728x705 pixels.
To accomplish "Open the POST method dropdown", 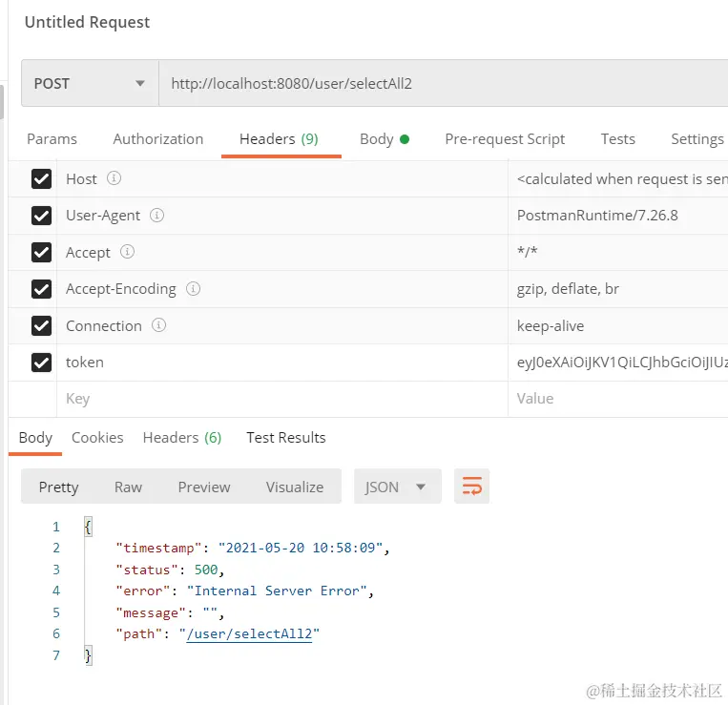I will click(x=90, y=84).
